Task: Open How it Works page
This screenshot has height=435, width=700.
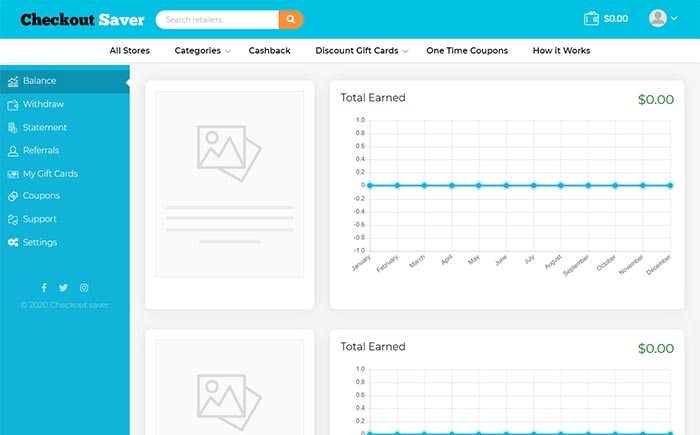Action: (x=561, y=50)
